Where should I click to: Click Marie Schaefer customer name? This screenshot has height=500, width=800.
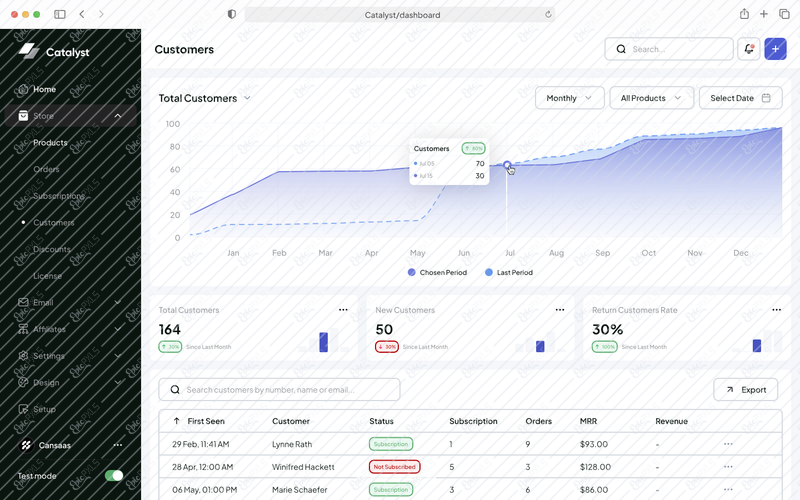299,490
